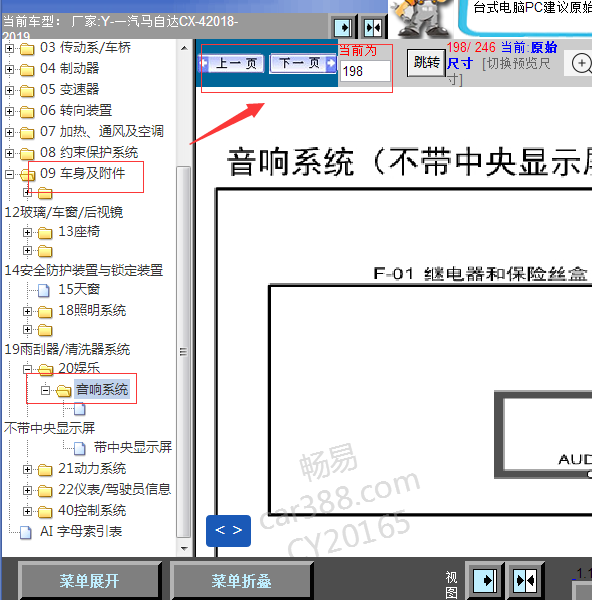Expand the 14安全防护装置与锁定装置 node
This screenshot has width=592, height=600.
coord(27,251)
